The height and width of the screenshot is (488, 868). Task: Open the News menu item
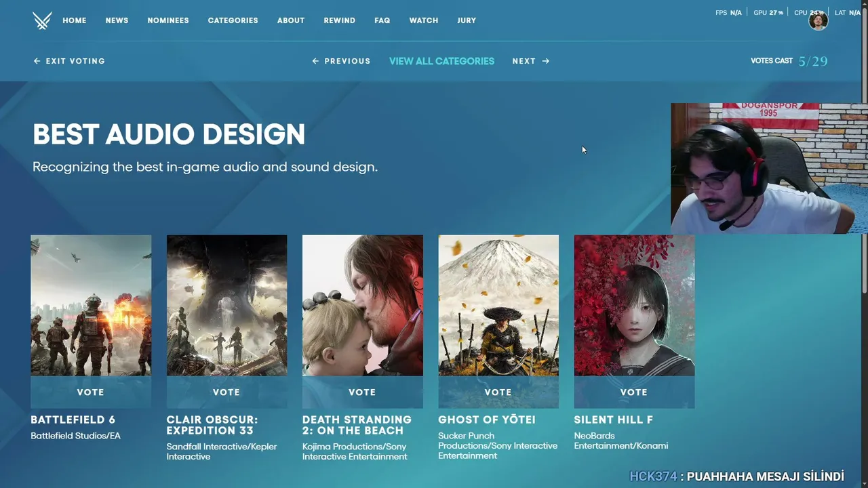pos(117,20)
